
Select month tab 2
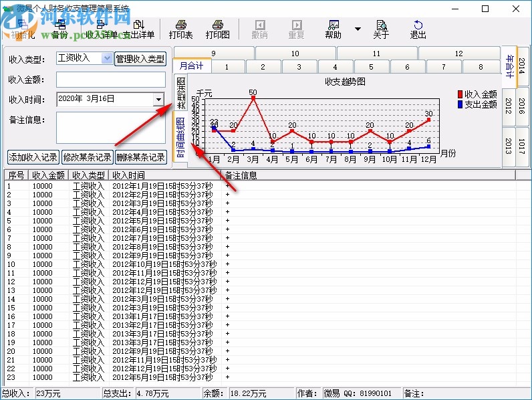(263, 66)
